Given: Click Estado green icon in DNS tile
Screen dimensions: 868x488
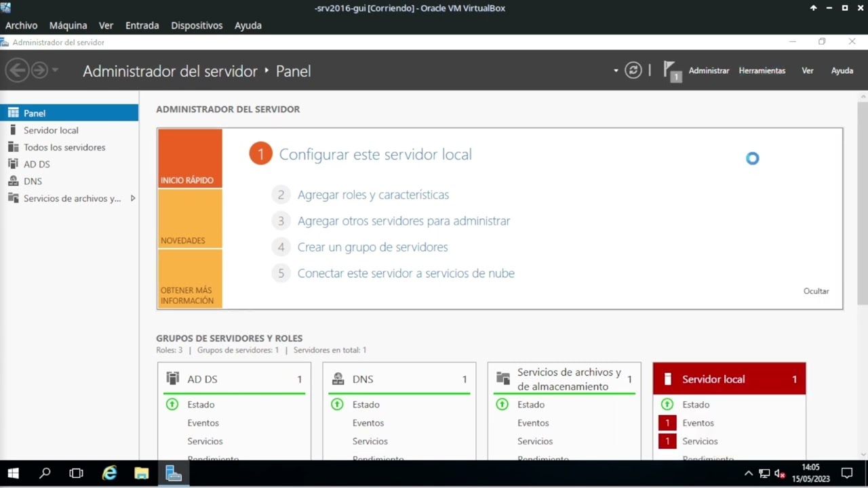Looking at the screenshot, I should tap(337, 405).
